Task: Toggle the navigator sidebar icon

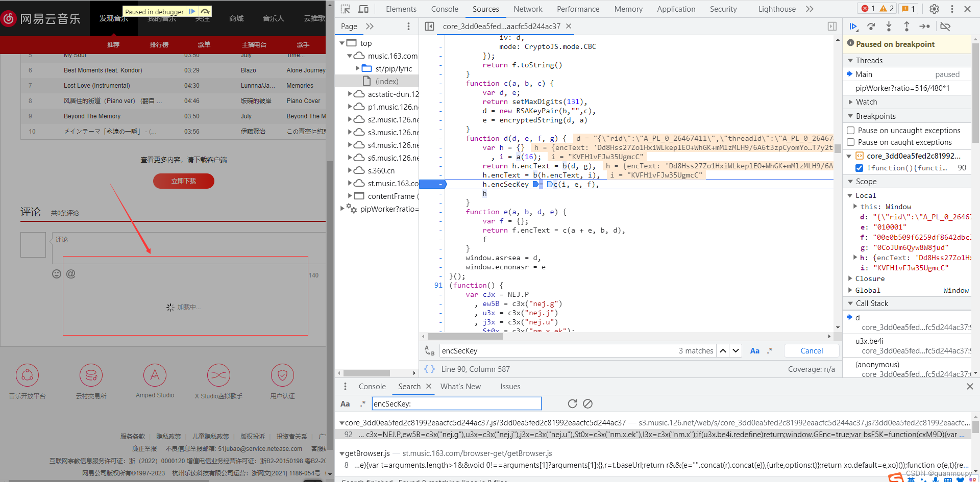Action: point(429,26)
